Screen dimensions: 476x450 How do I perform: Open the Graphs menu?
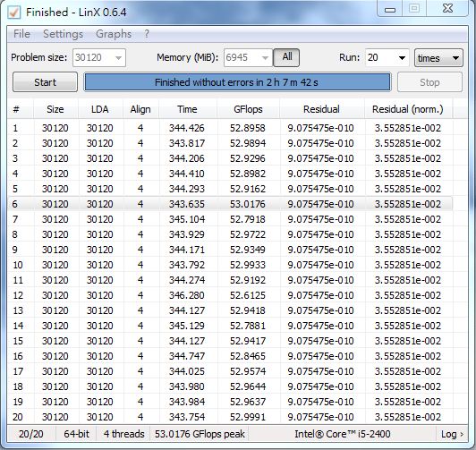pyautogui.click(x=114, y=34)
